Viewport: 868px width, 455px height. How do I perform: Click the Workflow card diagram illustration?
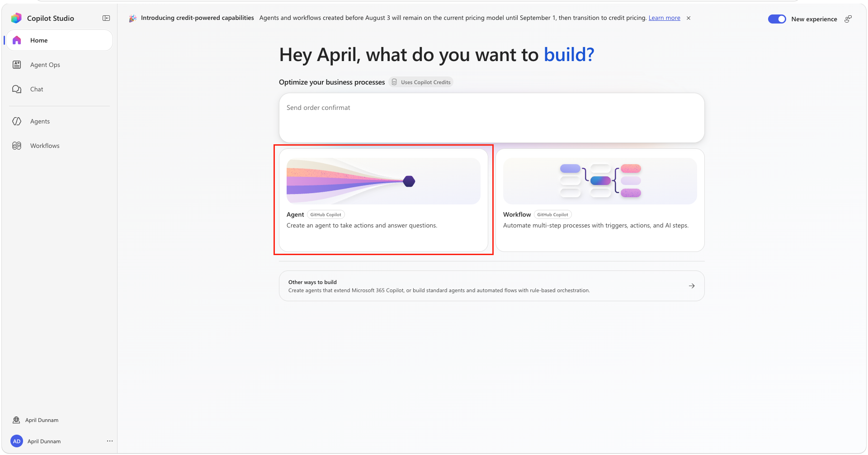point(600,181)
